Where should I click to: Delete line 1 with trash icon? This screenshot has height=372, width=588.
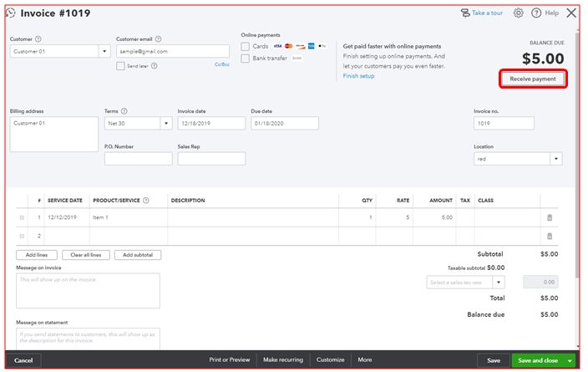coord(550,217)
